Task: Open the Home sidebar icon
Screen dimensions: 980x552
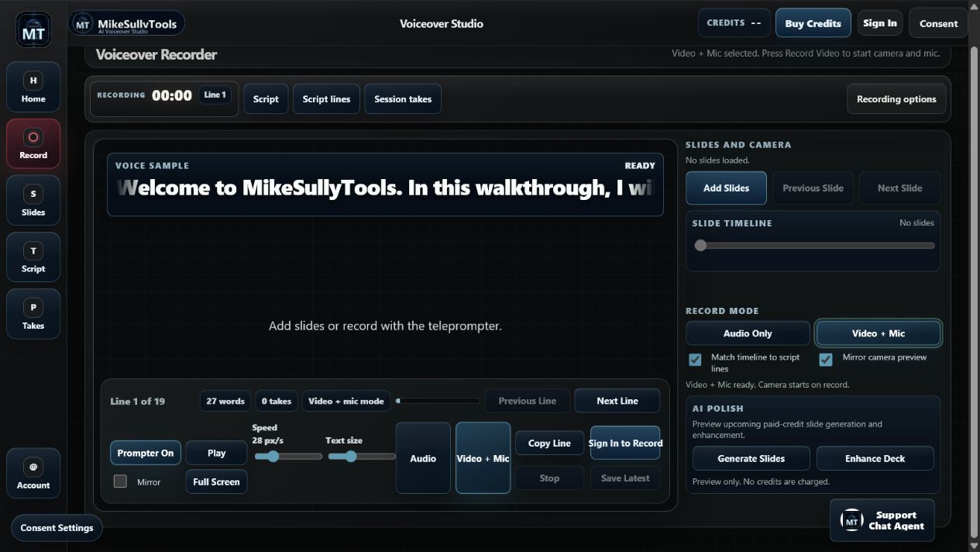Action: coord(33,87)
